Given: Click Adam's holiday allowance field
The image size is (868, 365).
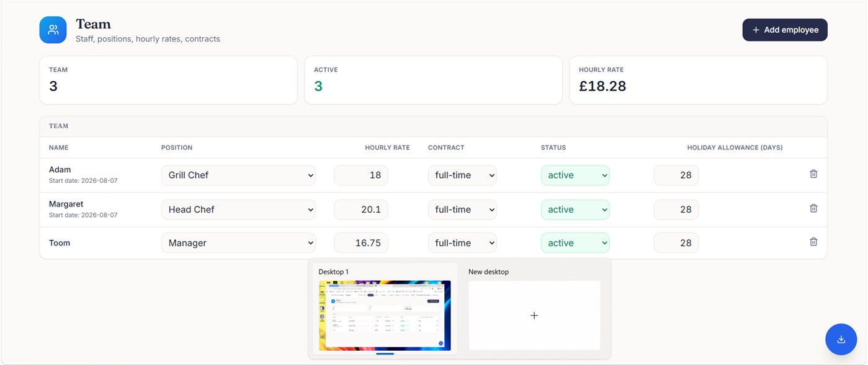Looking at the screenshot, I should (x=676, y=175).
